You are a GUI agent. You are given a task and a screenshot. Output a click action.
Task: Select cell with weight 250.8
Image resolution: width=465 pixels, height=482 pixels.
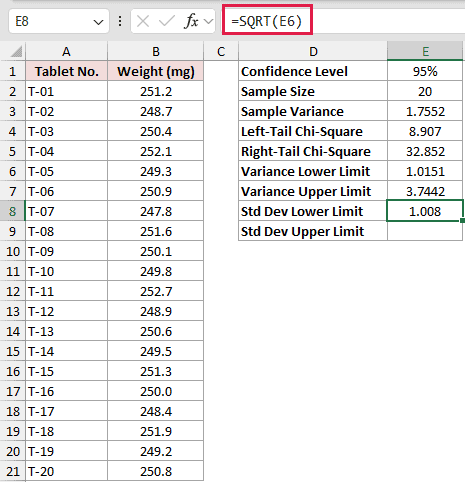click(156, 471)
